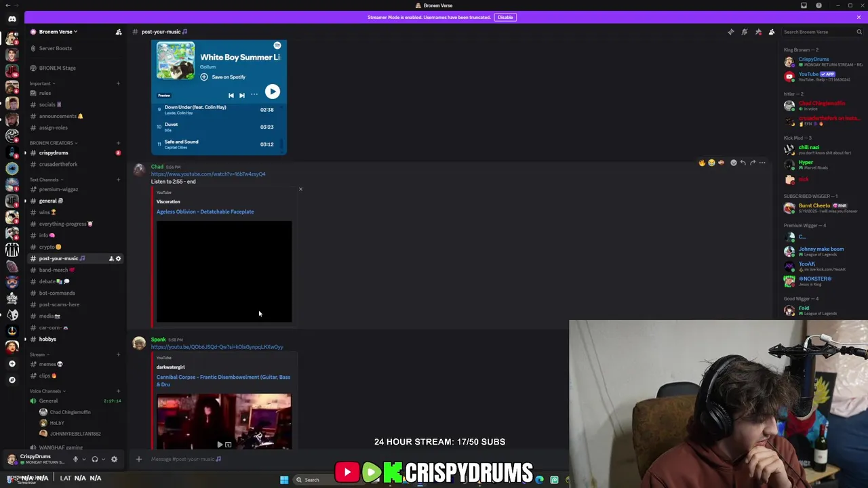Image resolution: width=868 pixels, height=488 pixels.
Task: Toggle headphones deafen
Action: tap(94, 460)
